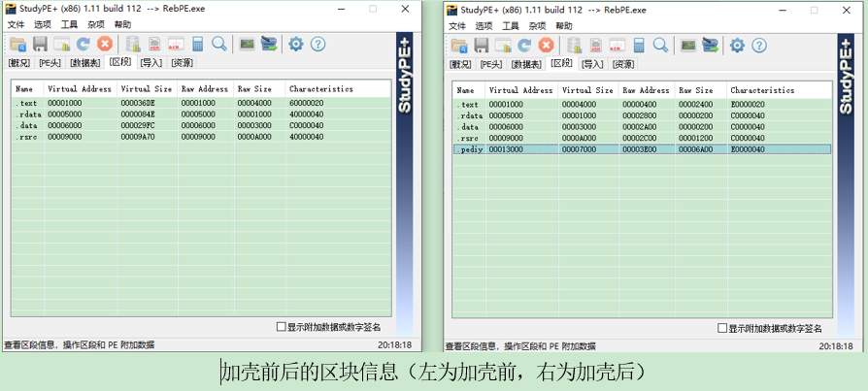Sort by Virtual Size column, right window

tap(588, 90)
